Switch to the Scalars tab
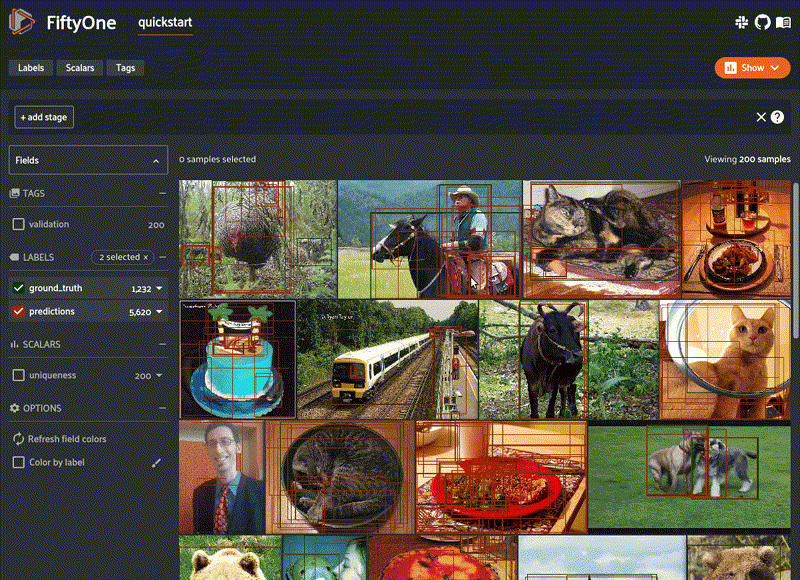 coord(79,67)
